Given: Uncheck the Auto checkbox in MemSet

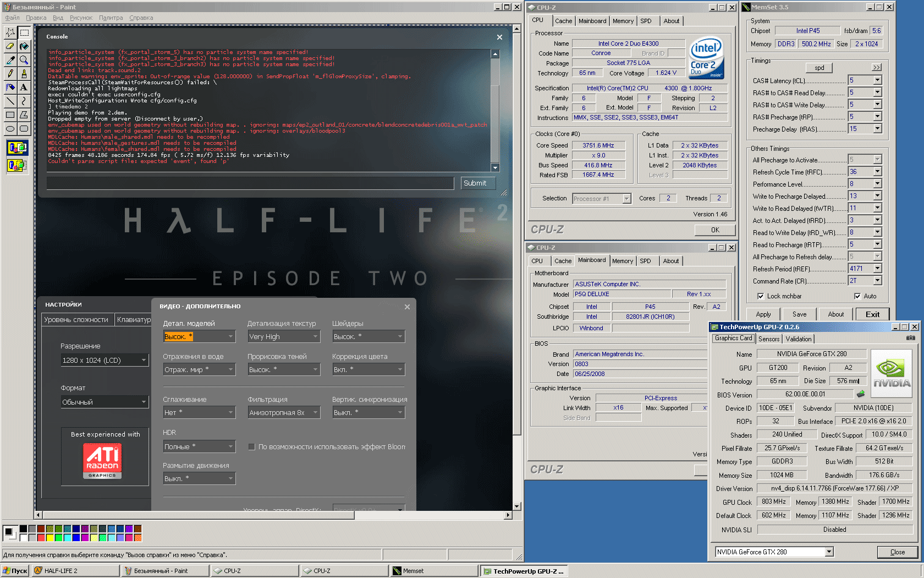Looking at the screenshot, I should (x=857, y=296).
